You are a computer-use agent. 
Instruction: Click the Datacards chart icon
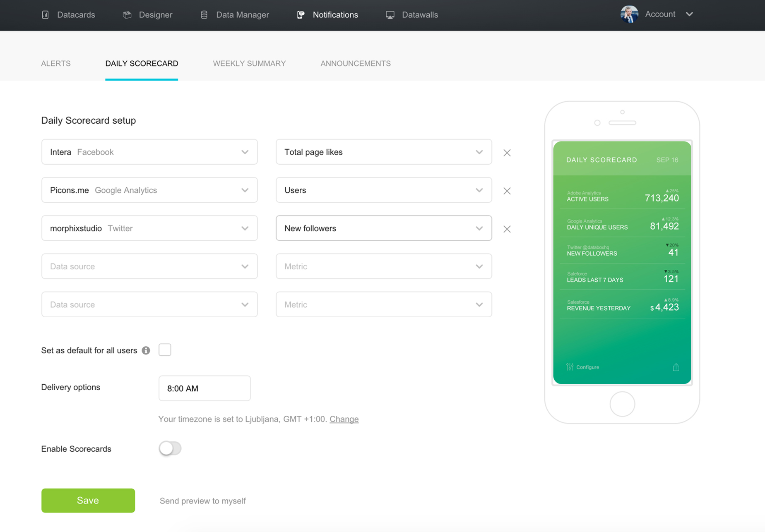click(x=46, y=14)
